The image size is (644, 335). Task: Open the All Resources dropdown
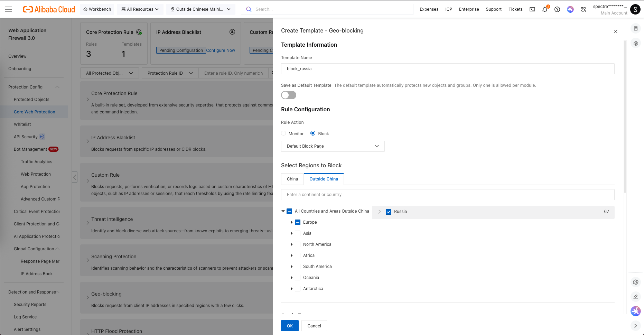click(140, 9)
